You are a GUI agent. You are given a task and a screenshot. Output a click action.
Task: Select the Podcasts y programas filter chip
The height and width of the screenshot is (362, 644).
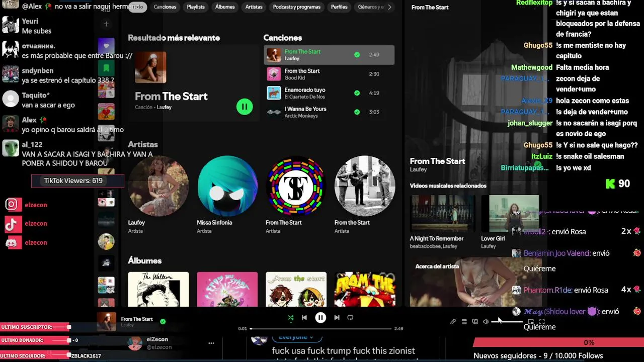pyautogui.click(x=297, y=7)
